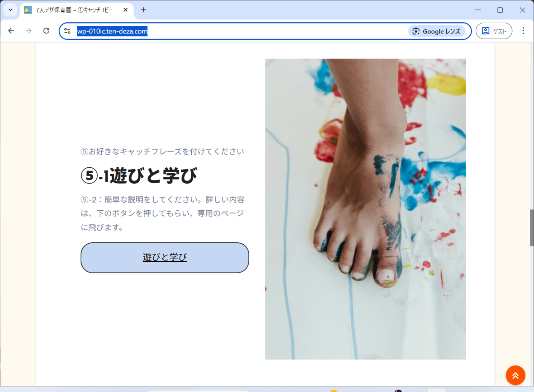The width and height of the screenshot is (534, 392).
Task: Open Chrome's three-dot menu
Action: coord(523,31)
